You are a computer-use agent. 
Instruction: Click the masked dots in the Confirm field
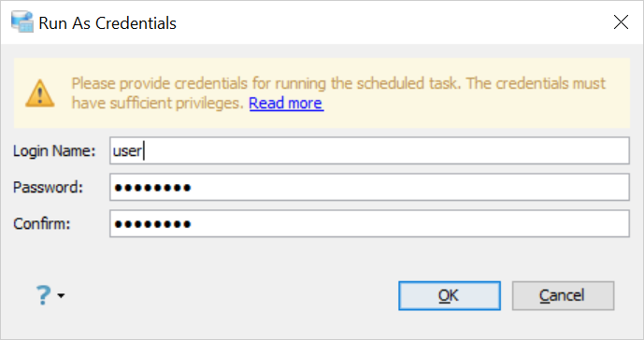(x=152, y=224)
